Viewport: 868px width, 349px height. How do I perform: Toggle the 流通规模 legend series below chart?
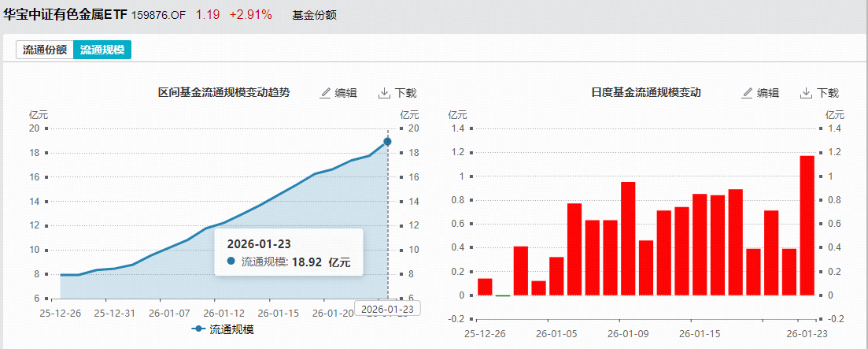click(x=223, y=329)
